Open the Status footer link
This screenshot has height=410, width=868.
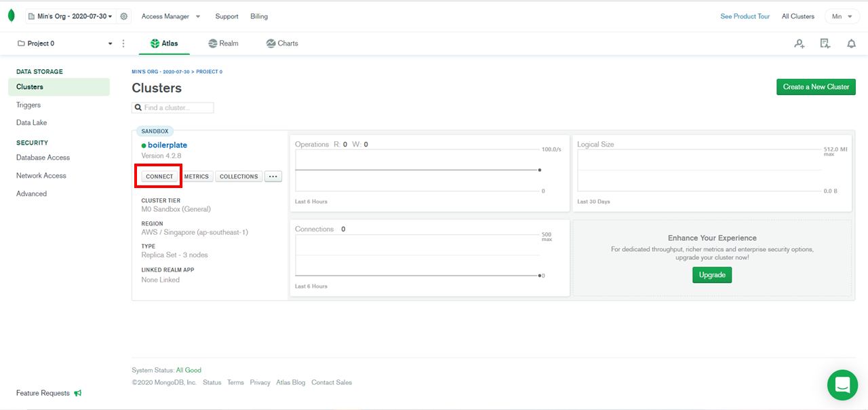[x=212, y=383]
